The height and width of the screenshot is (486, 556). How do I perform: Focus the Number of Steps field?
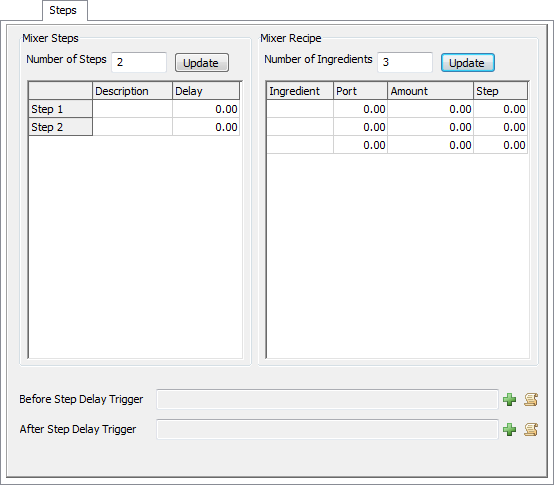[139, 62]
